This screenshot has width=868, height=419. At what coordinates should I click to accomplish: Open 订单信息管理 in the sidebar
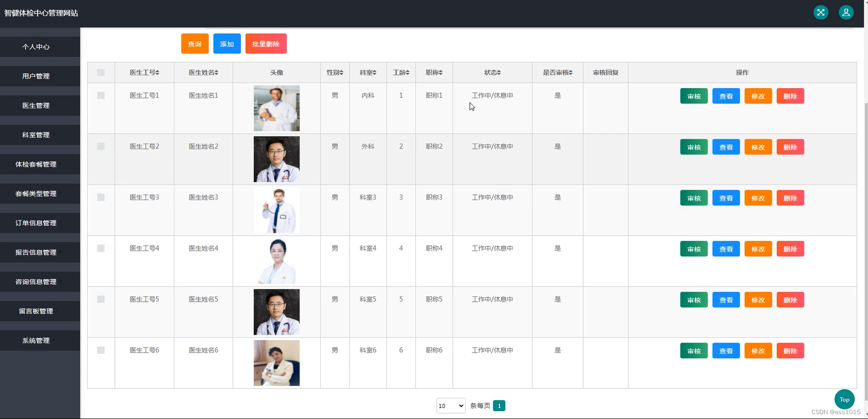(x=40, y=223)
